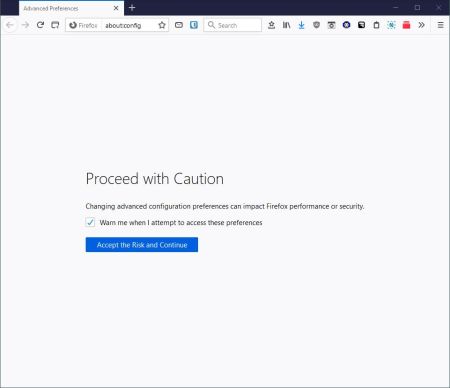
Task: Click the teal dashed-square extension icon
Action: [391, 25]
